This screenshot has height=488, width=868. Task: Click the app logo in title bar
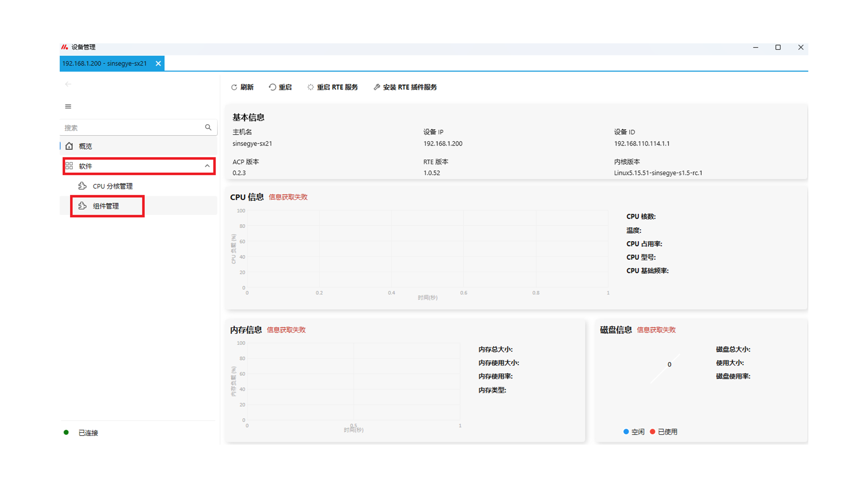[65, 47]
